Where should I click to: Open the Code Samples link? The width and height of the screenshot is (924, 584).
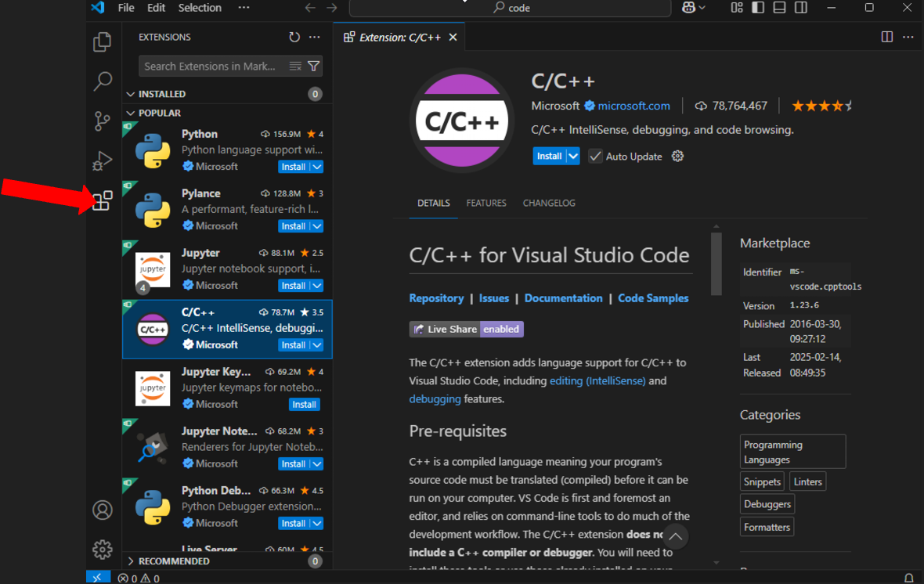click(653, 298)
